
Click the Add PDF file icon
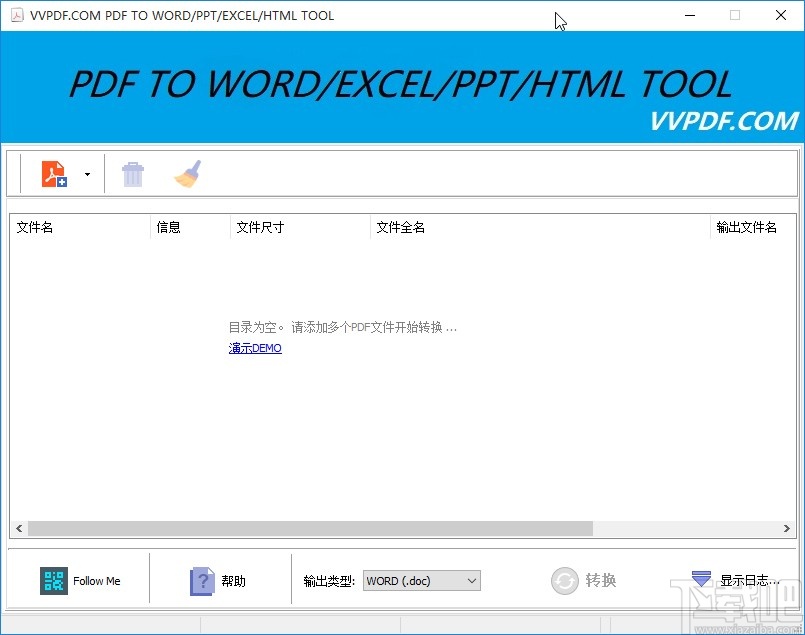52,172
